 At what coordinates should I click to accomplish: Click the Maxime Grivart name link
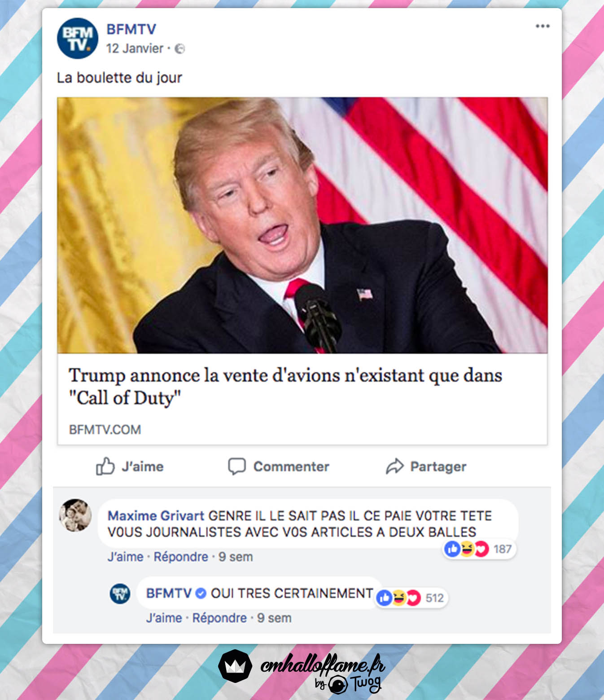click(x=156, y=515)
